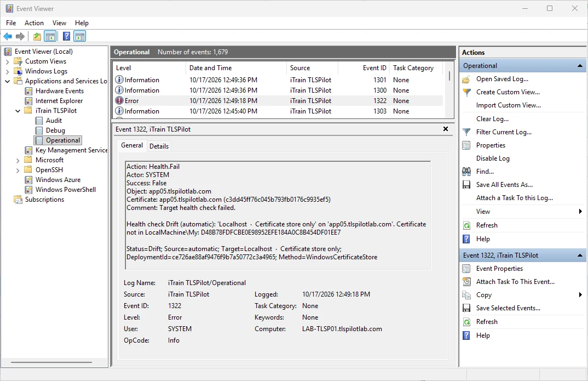Click the Create Custom View funnel icon
The width and height of the screenshot is (588, 381).
tap(466, 92)
